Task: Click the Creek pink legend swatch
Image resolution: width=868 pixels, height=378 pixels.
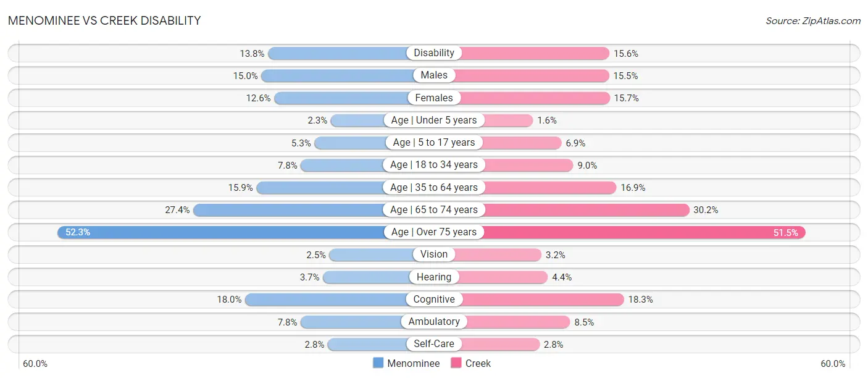Action: pyautogui.click(x=456, y=363)
